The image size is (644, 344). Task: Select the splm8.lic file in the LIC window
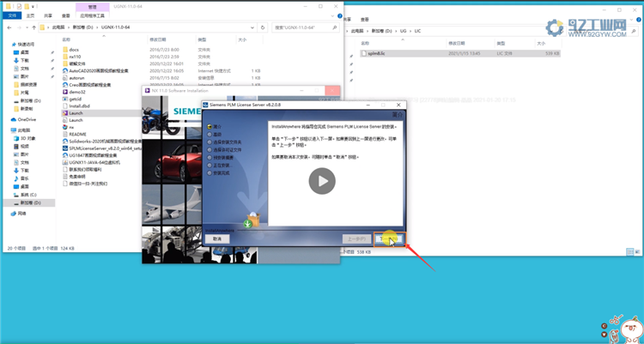(376, 53)
